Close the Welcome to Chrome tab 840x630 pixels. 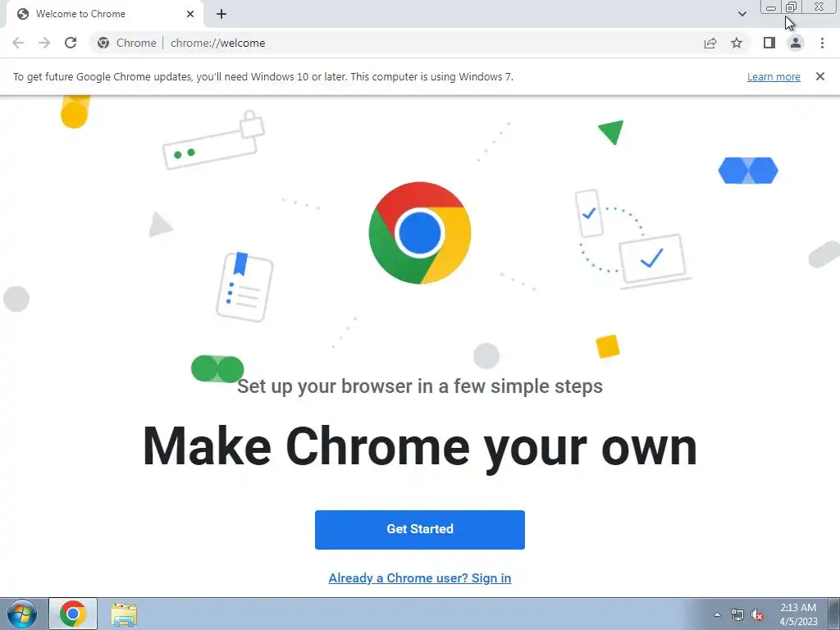pyautogui.click(x=190, y=14)
